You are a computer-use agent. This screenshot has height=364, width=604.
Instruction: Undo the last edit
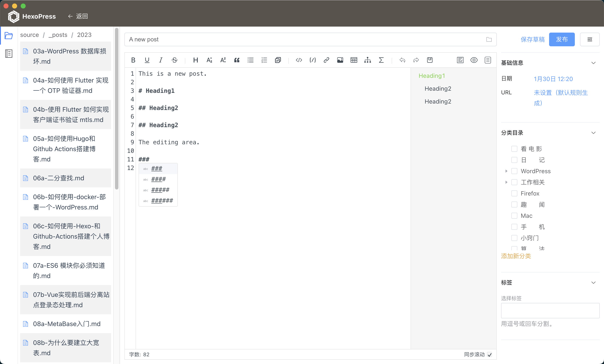(x=402, y=60)
